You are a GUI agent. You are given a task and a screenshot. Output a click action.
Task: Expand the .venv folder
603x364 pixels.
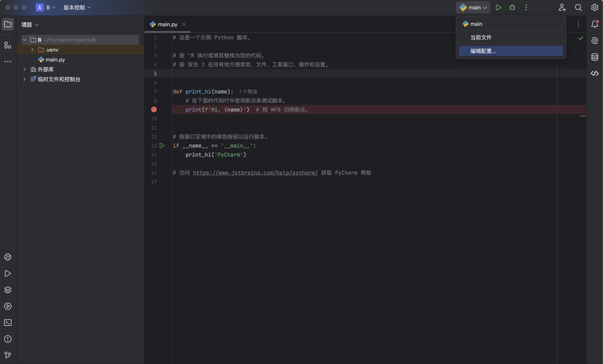pos(32,50)
